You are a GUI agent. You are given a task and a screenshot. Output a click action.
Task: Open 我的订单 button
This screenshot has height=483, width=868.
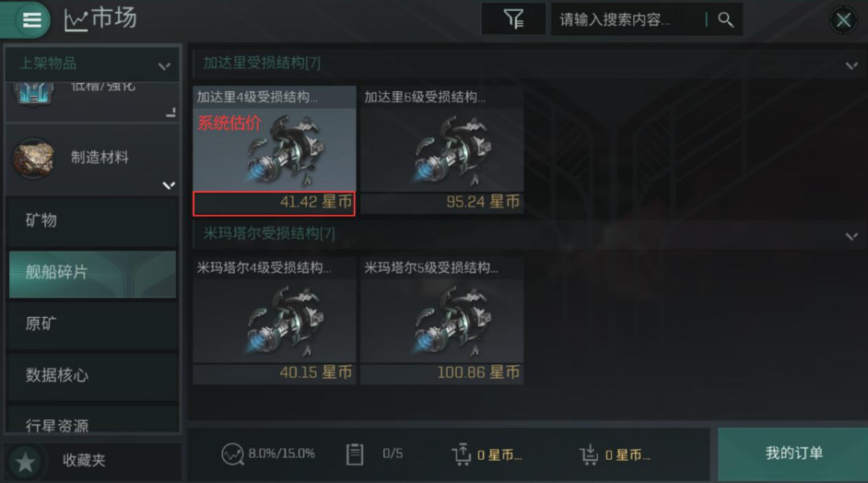pos(793,454)
